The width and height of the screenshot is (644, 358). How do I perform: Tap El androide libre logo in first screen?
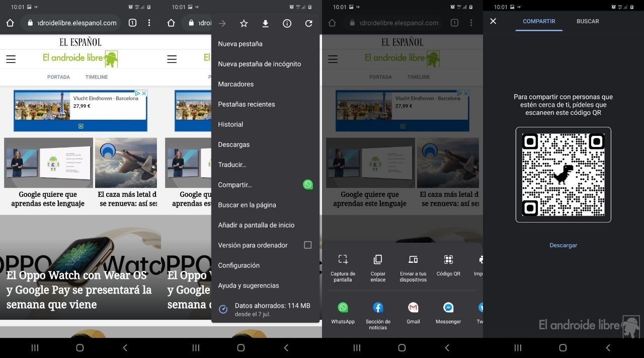[x=80, y=58]
